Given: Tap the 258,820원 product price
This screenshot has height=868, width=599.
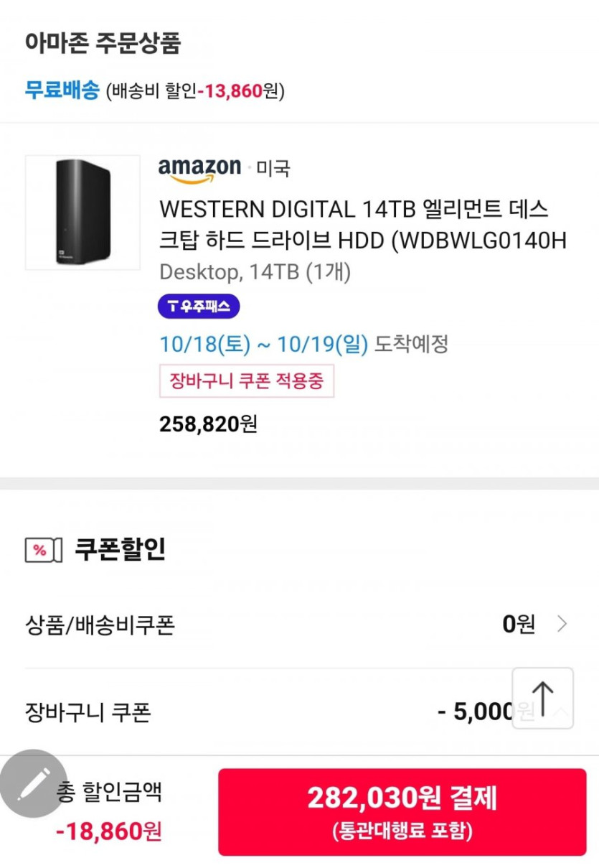Looking at the screenshot, I should [208, 424].
